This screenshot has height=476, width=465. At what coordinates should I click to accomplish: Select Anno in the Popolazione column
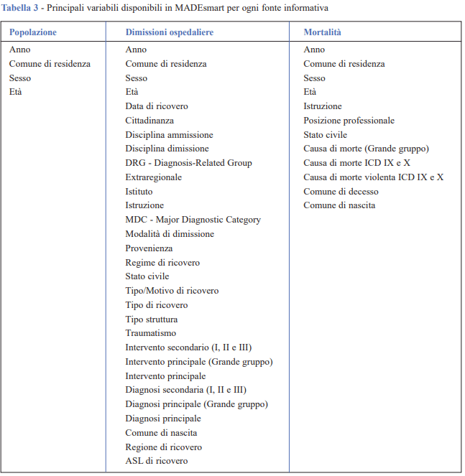coord(19,50)
